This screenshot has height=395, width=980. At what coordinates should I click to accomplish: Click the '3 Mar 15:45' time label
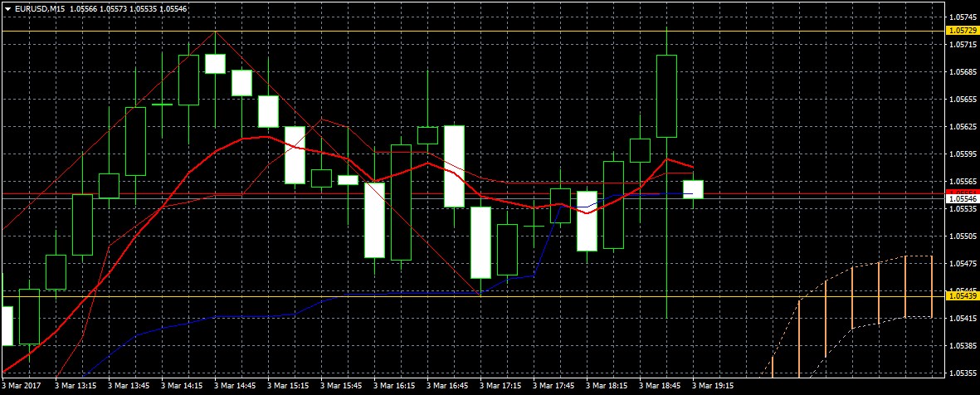pyautogui.click(x=341, y=386)
